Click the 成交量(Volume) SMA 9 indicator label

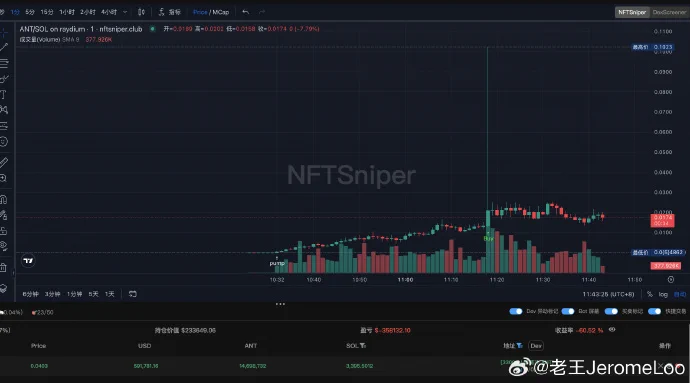tap(49, 40)
